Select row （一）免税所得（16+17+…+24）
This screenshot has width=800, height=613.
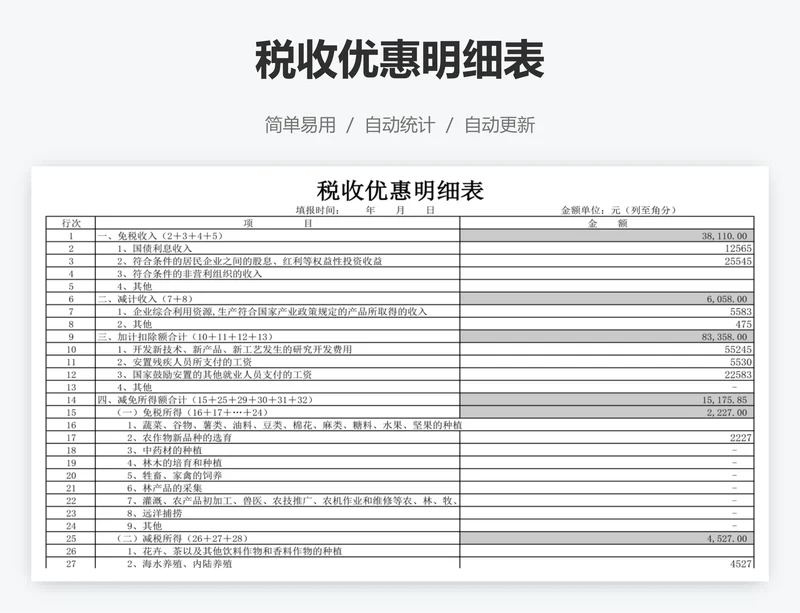click(x=278, y=412)
